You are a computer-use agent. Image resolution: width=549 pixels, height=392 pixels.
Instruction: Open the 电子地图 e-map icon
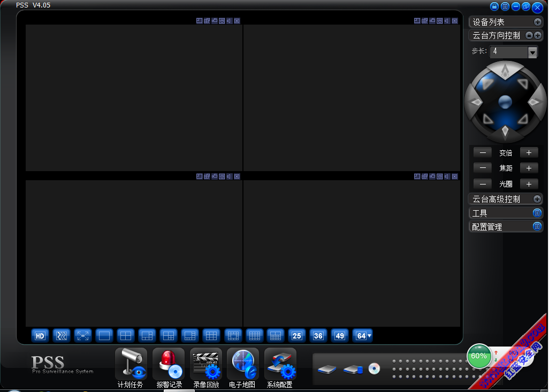(243, 364)
